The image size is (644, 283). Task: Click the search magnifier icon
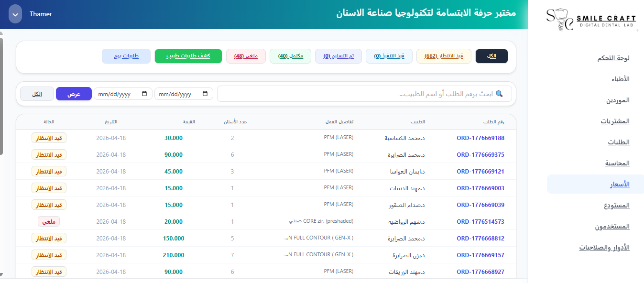click(x=499, y=94)
